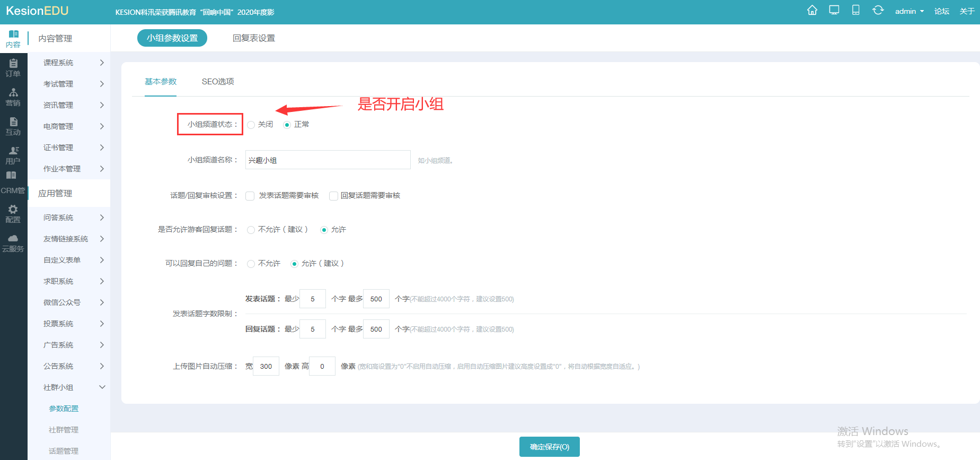Open the 营销 marketing sidebar icon
980x460 pixels.
point(13,97)
